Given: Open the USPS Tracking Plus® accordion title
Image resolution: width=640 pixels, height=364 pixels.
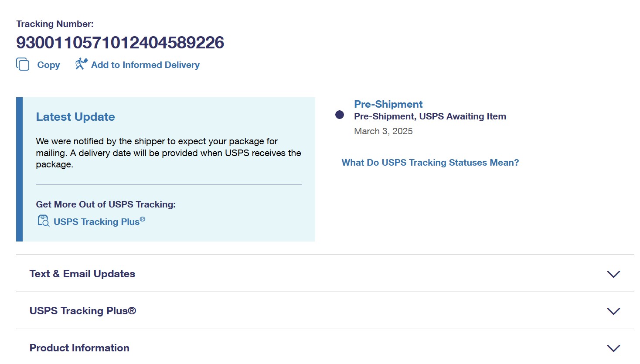Looking at the screenshot, I should [83, 311].
